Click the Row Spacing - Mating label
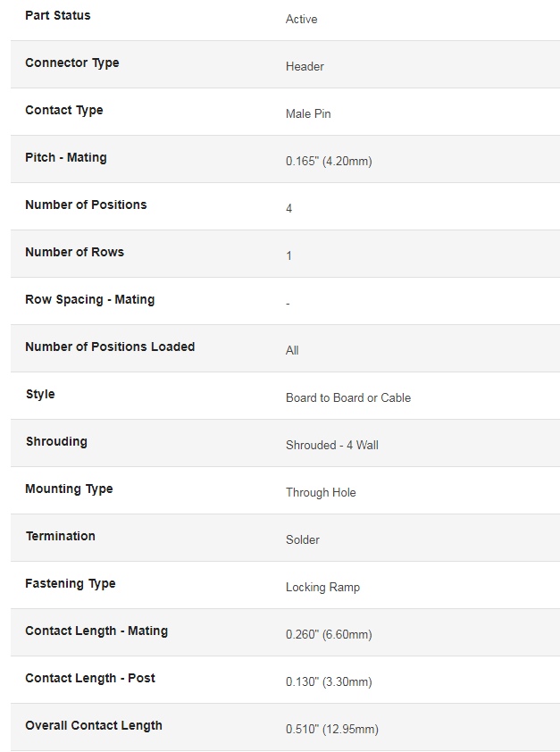560x752 pixels. (89, 299)
